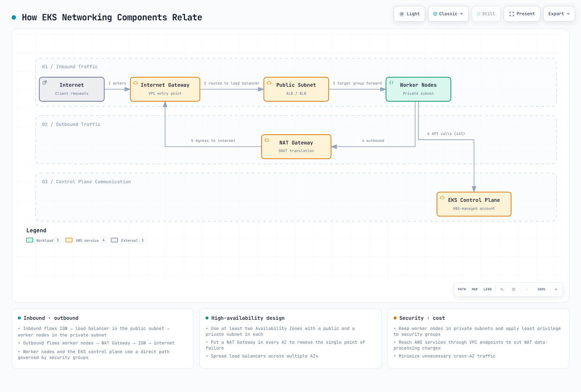Click the green Workload legend swatch
Viewport: 581px width, 392px height.
coord(30,240)
